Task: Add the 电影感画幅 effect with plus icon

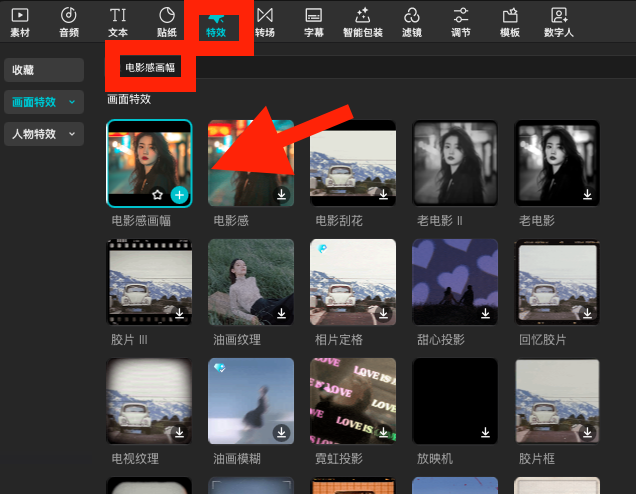Action: coord(179,195)
